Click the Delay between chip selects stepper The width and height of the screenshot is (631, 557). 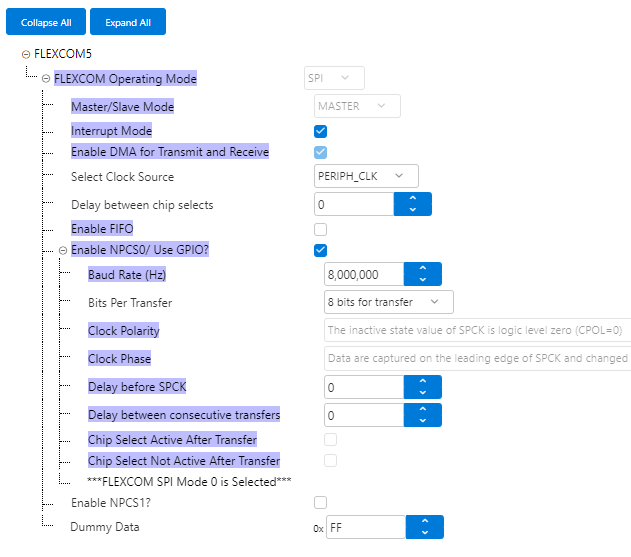click(x=412, y=205)
